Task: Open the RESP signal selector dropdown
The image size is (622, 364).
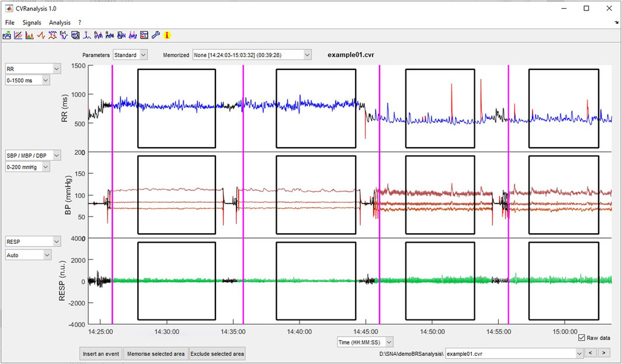Action: click(x=33, y=242)
